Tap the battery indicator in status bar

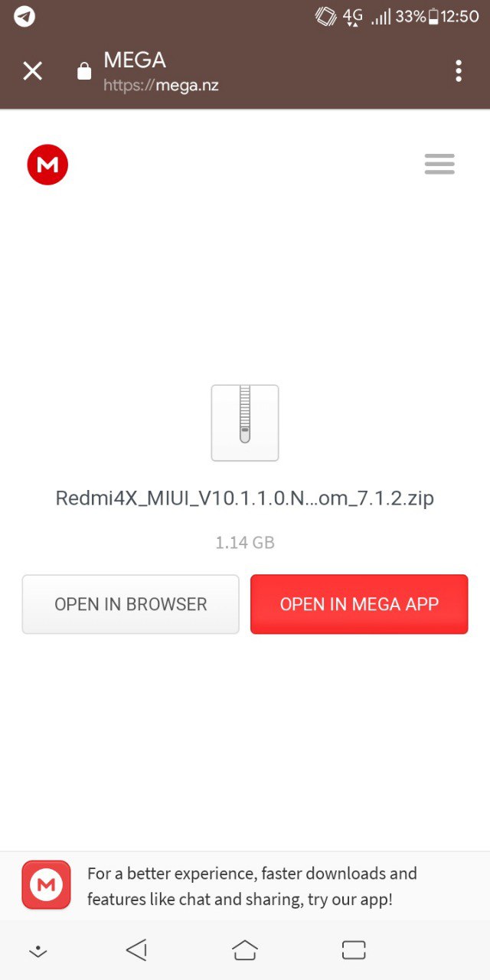pyautogui.click(x=433, y=16)
